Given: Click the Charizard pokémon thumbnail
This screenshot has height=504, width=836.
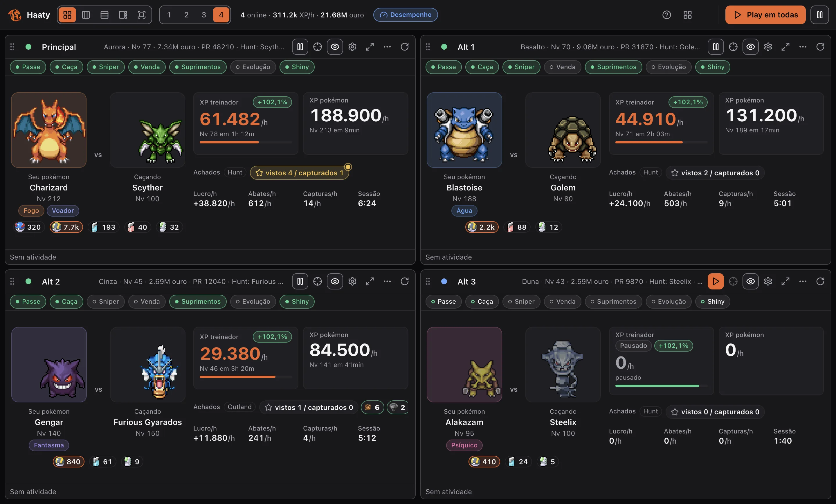Looking at the screenshot, I should tap(49, 130).
